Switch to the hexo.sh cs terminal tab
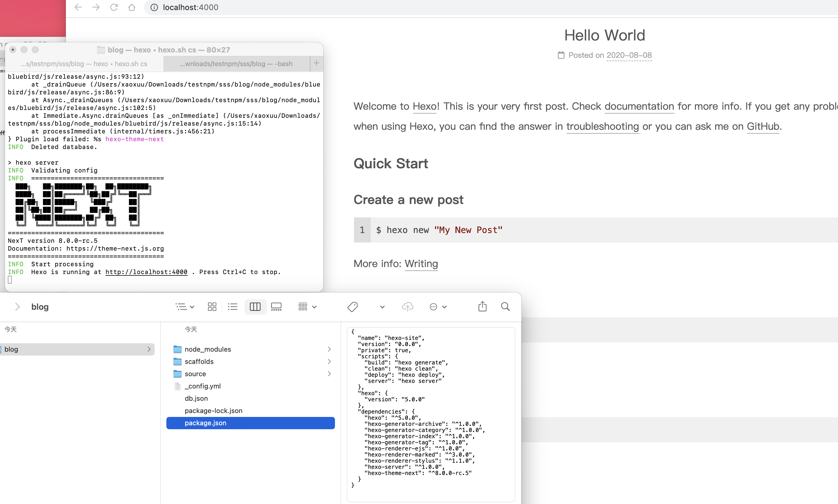Screen dimensions: 838x504 (84, 64)
